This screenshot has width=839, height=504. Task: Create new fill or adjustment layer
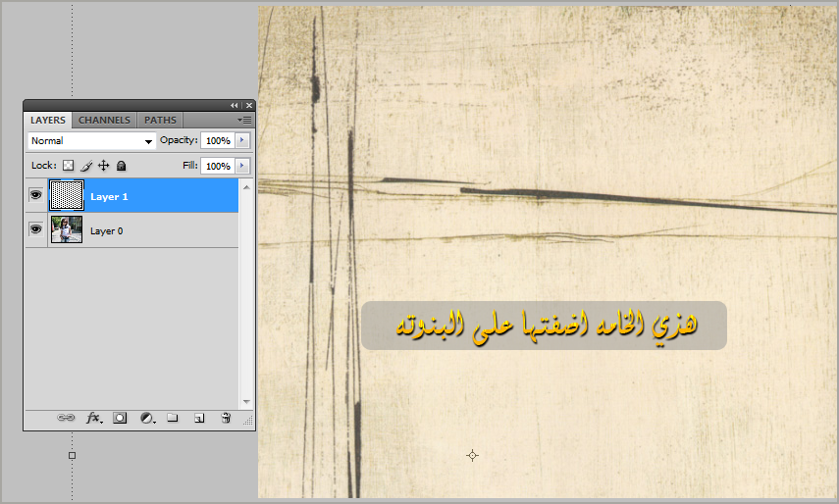146,418
